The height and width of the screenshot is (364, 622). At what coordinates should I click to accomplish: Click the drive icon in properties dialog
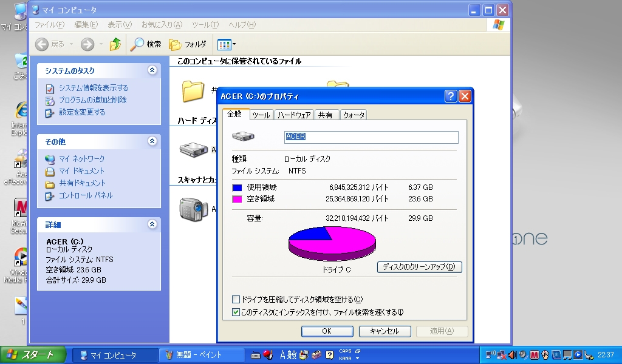pyautogui.click(x=243, y=136)
